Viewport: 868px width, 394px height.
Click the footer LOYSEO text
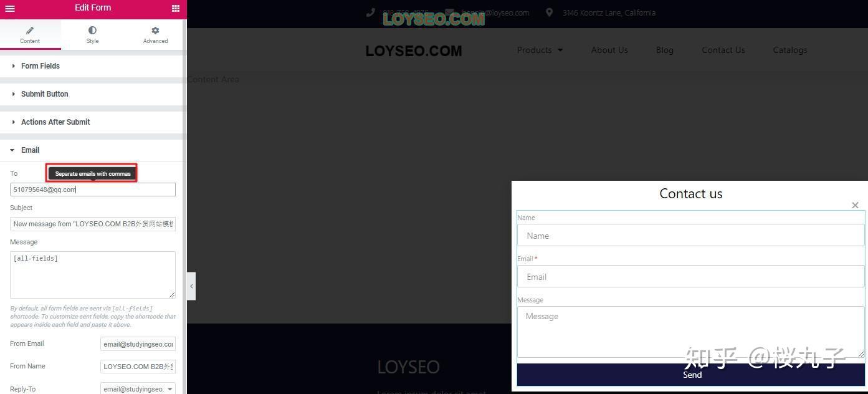tap(408, 367)
